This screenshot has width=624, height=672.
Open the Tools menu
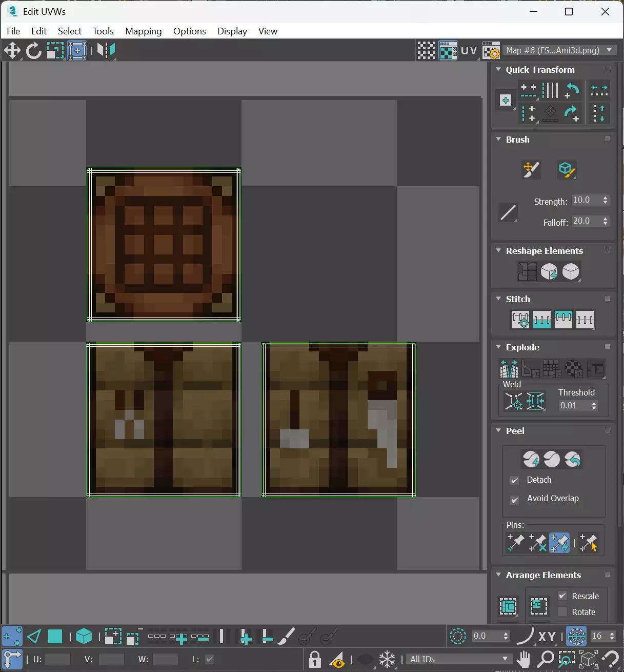click(103, 31)
